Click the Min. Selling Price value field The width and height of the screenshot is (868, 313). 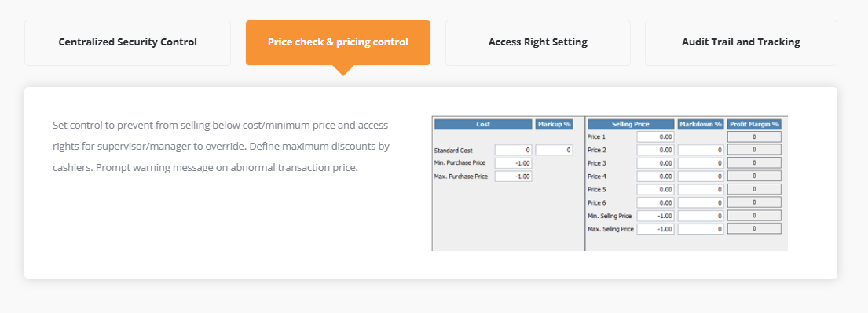coord(655,216)
